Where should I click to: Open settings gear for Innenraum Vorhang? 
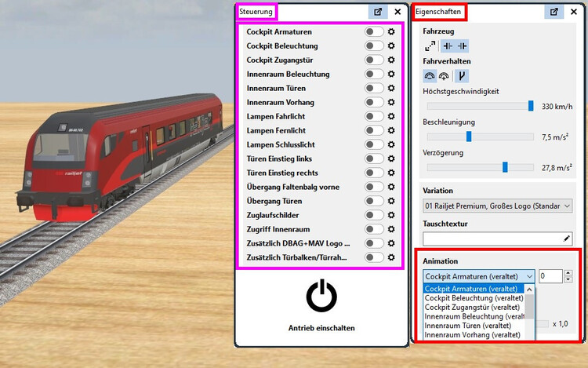tap(391, 102)
